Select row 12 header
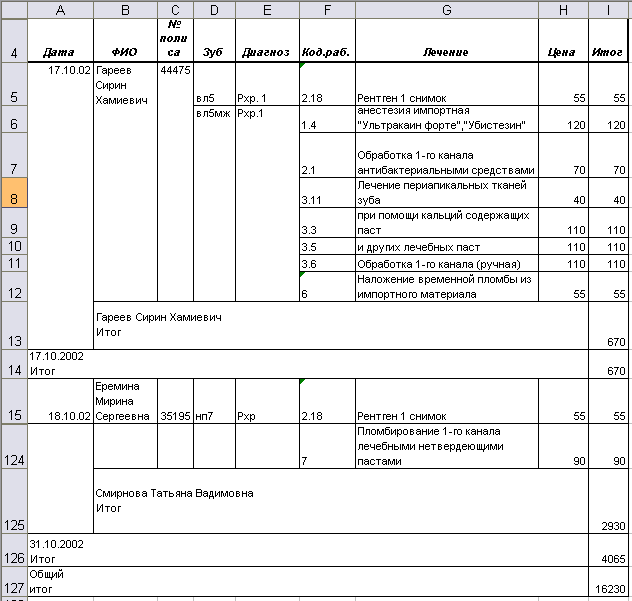 [x=14, y=286]
